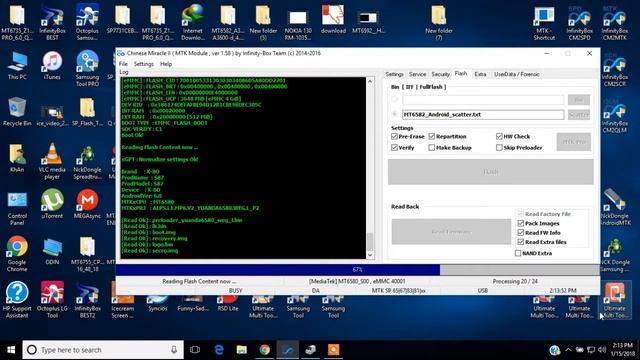Open the InfinityBox BEST2 desktop icon
Viewport: 640px width, 360px height.
[x=87, y=300]
